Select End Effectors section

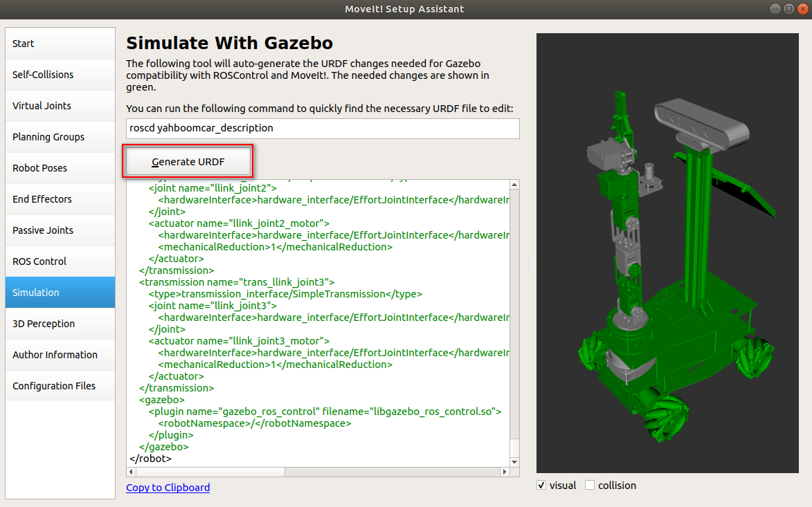pyautogui.click(x=60, y=199)
